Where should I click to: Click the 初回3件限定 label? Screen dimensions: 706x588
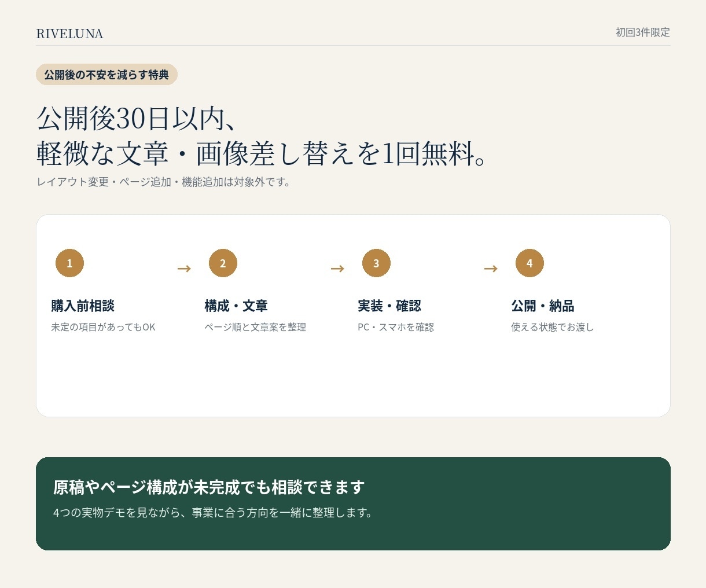pos(642,32)
